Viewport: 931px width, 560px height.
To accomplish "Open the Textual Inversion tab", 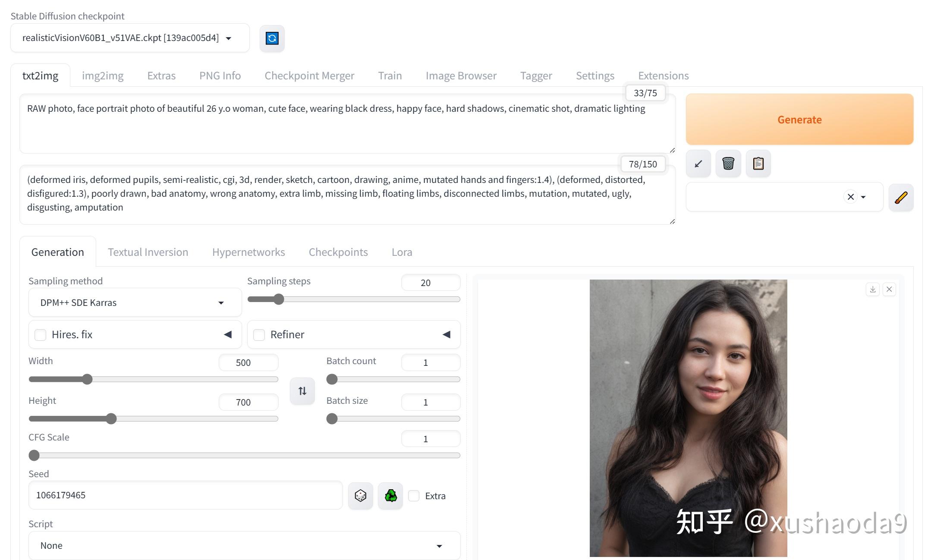I will [x=148, y=252].
